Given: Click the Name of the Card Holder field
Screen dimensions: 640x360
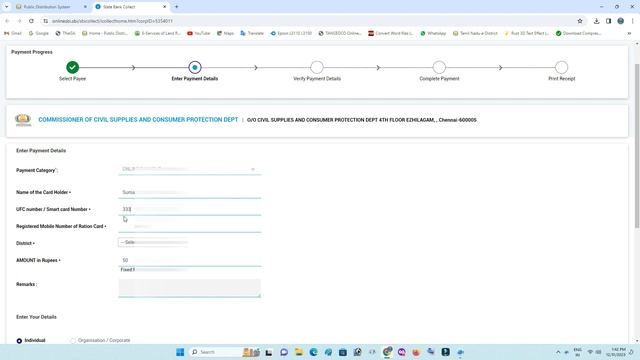Looking at the screenshot, I should (189, 192).
